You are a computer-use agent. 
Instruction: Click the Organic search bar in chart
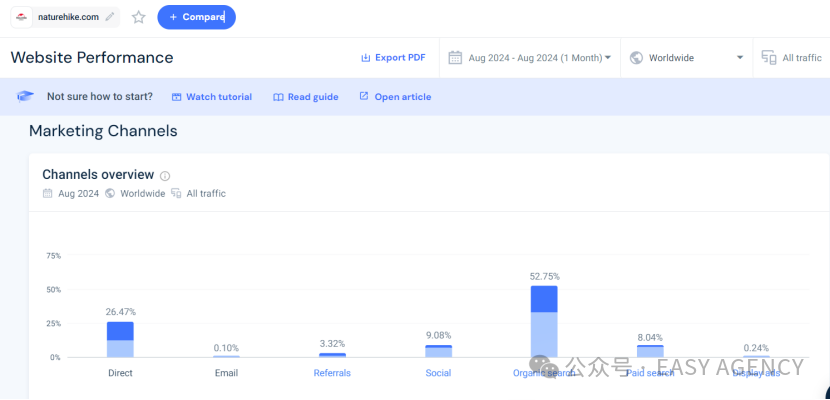coord(544,322)
